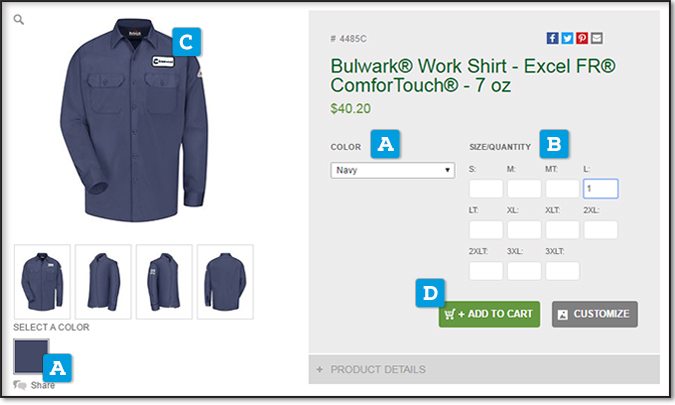This screenshot has width=675, height=405.
Task: View the front shirt thumbnail
Action: tap(42, 282)
